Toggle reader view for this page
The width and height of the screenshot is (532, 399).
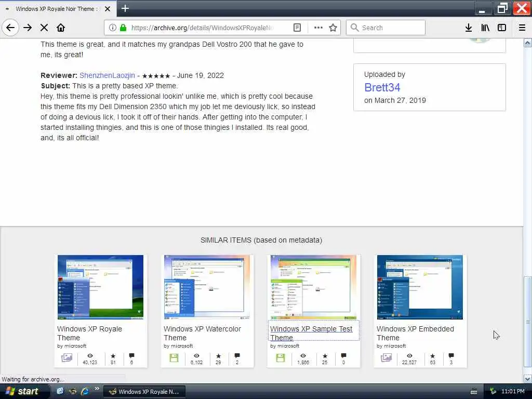297,28
